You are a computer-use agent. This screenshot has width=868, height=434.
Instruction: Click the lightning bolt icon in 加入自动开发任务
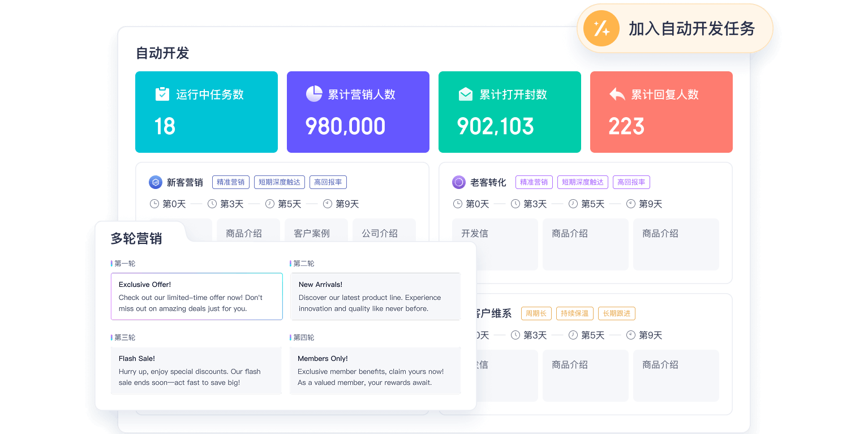601,28
